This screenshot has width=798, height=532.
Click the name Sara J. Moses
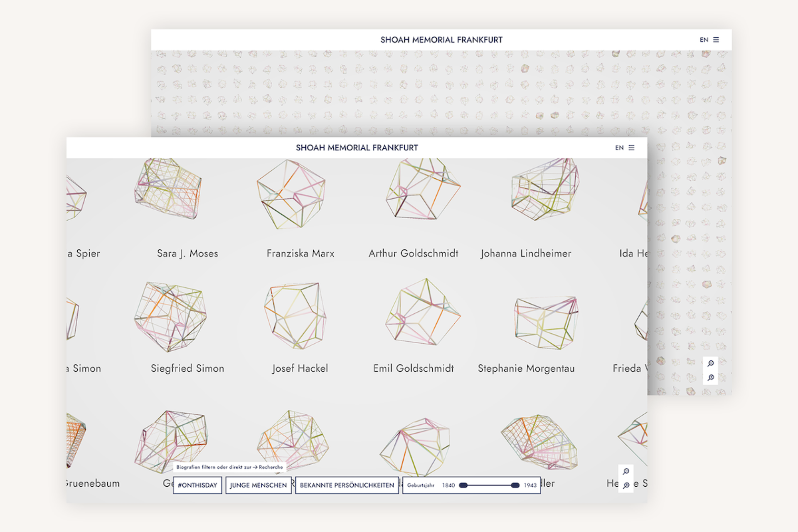[x=187, y=254]
